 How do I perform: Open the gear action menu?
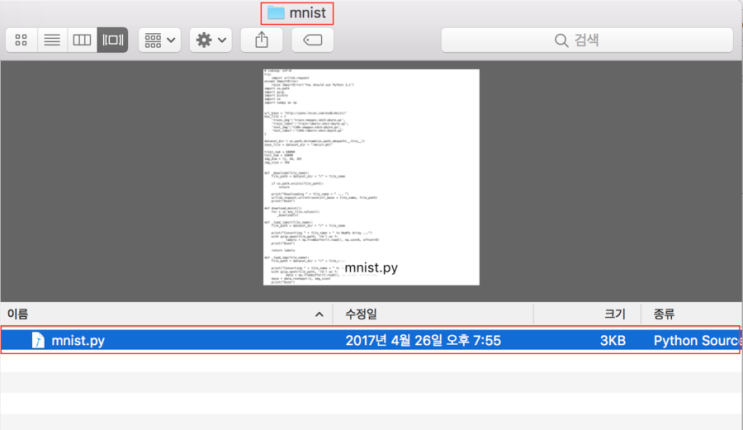click(x=211, y=40)
